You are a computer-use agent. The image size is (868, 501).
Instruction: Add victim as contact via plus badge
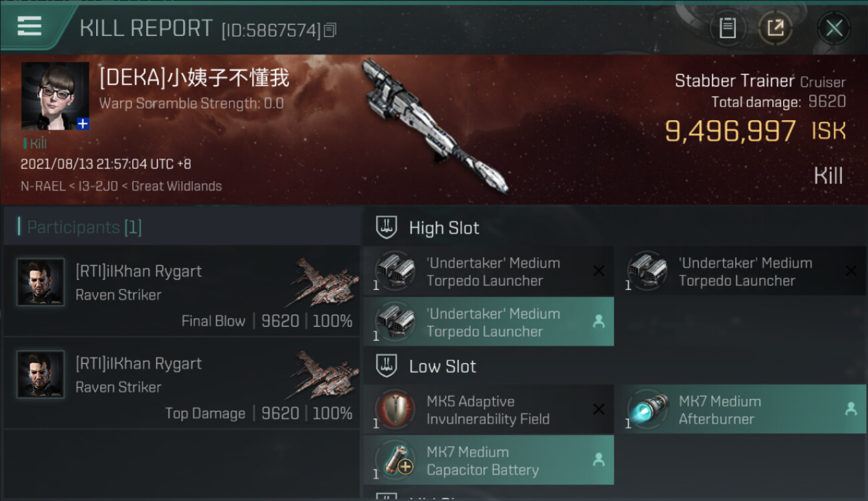point(83,124)
